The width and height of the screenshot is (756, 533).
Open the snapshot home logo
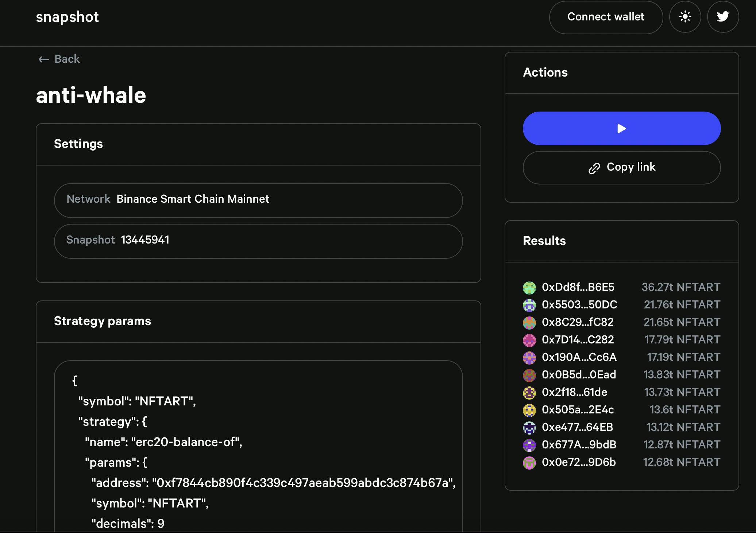[67, 17]
